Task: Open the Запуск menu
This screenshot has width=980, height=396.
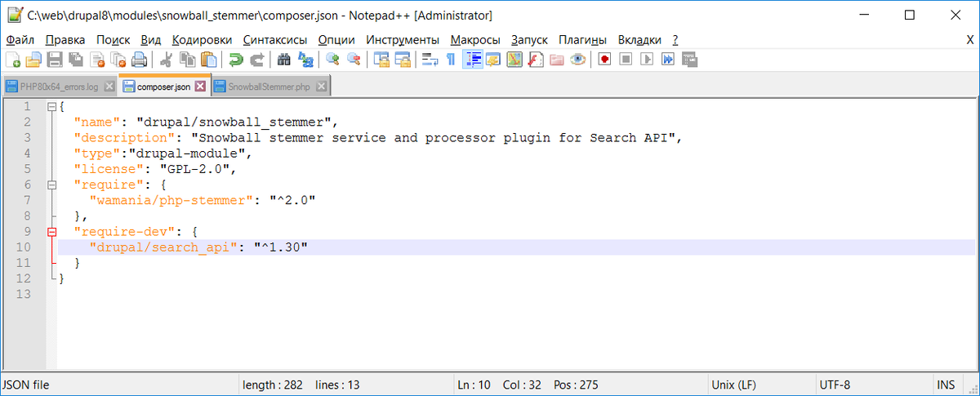Action: [530, 39]
